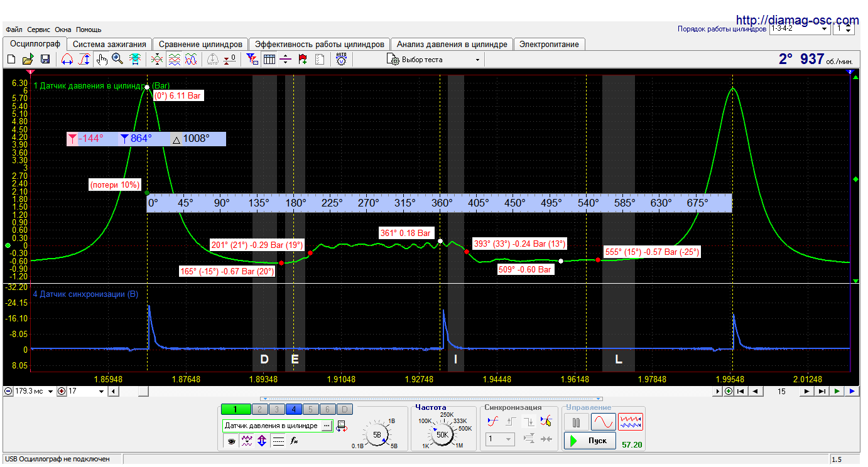The height and width of the screenshot is (467, 868).
Task: Click the grid table toolbar icon
Action: [269, 59]
